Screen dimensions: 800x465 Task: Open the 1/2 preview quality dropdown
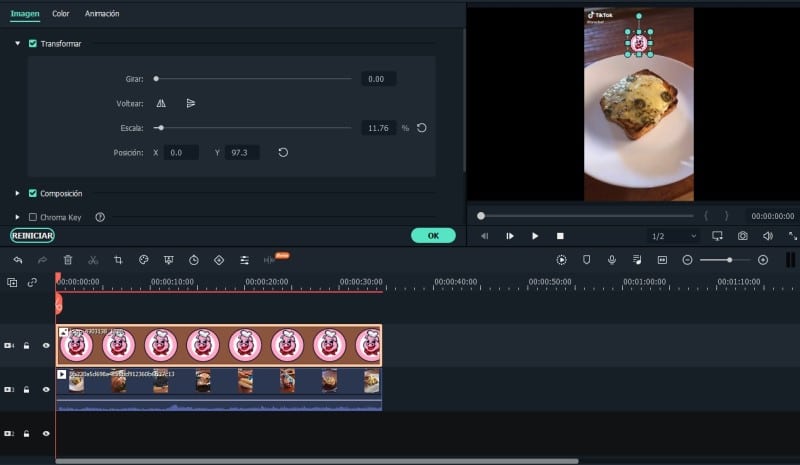point(673,236)
